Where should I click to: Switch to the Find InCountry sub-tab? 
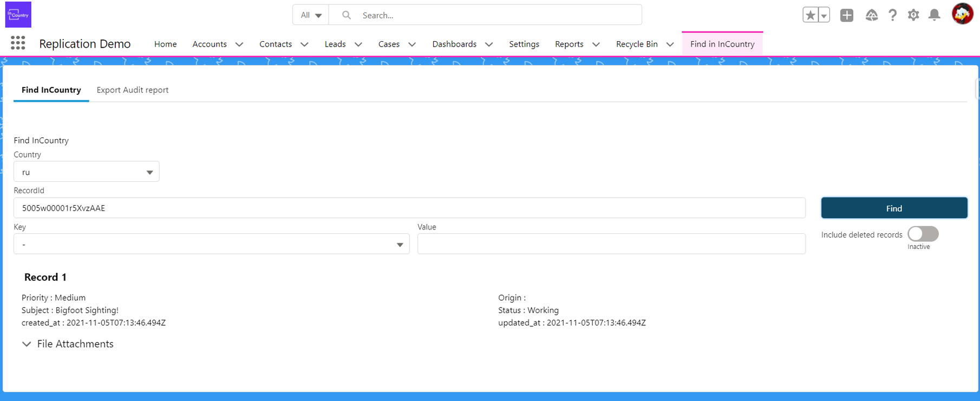click(51, 90)
